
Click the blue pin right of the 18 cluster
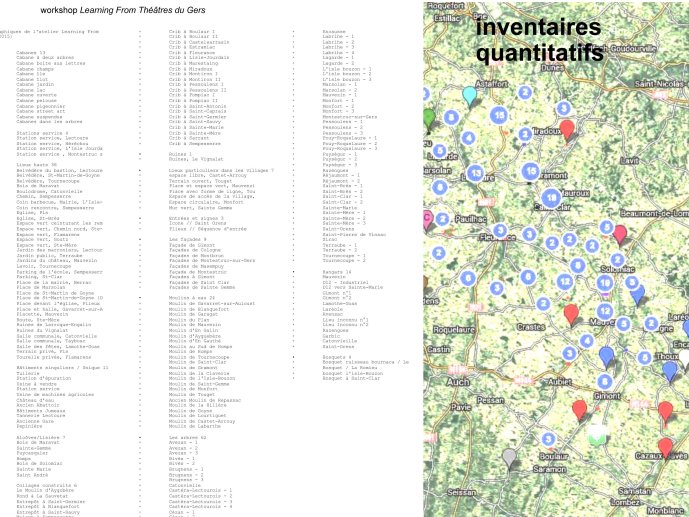(638, 294)
